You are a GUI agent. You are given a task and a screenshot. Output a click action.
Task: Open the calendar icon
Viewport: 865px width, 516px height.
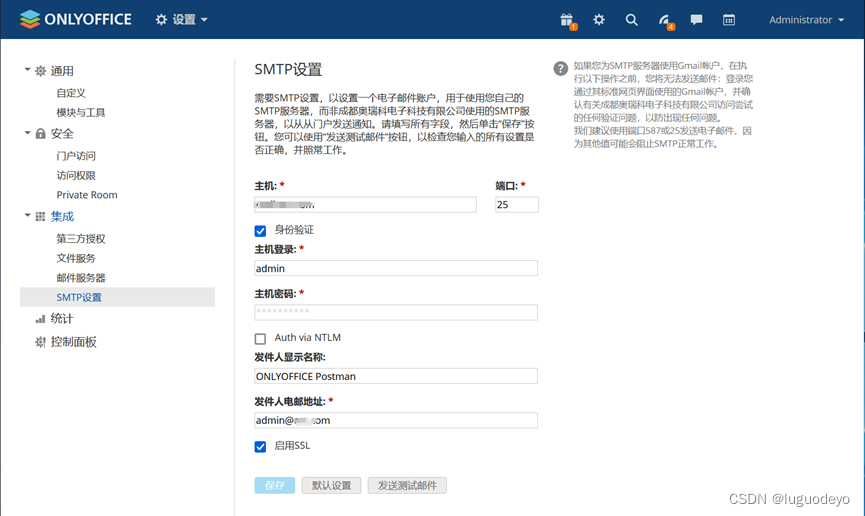coord(729,20)
